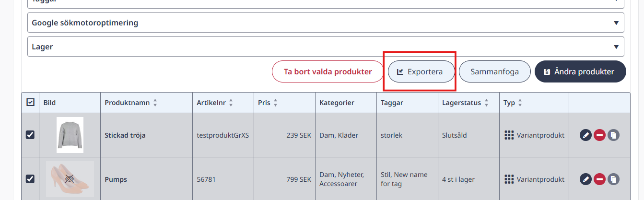Click the price 239 SEK
Viewport: 644px width, 200px height.
[299, 135]
